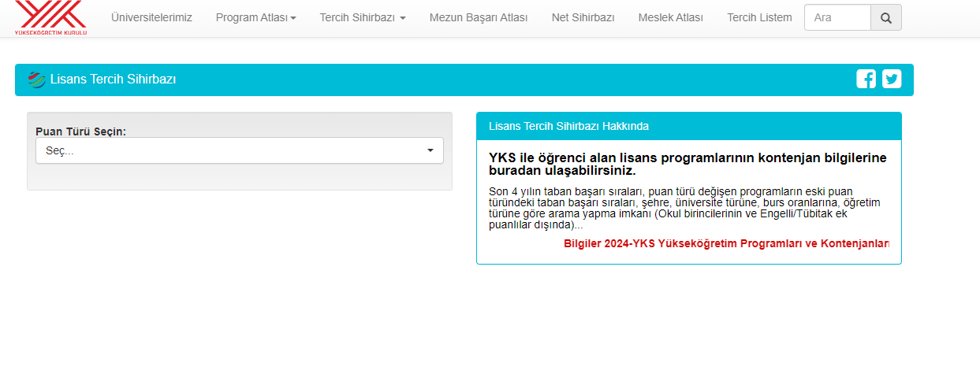Click the Puan Türü Seçin label

click(x=81, y=131)
